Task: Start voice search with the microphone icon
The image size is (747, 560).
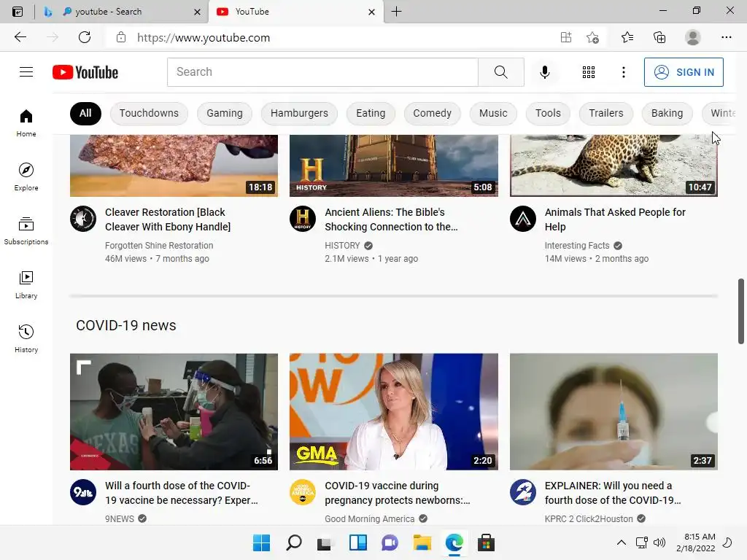Action: click(544, 72)
